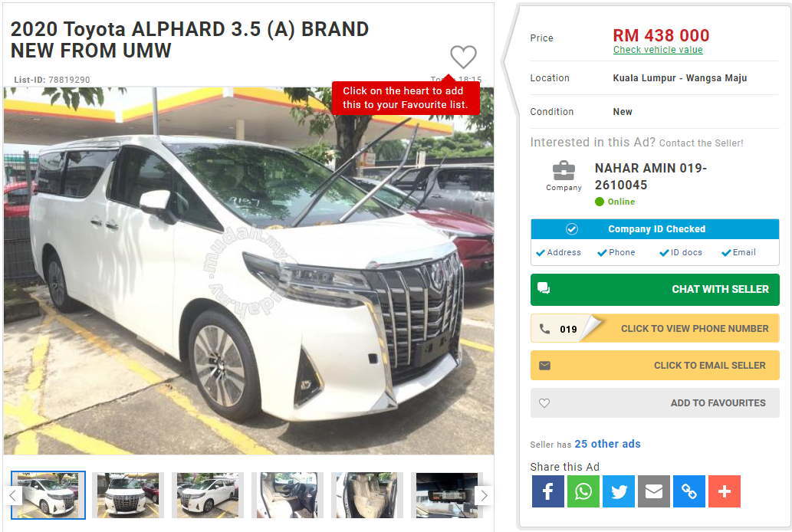Select the second thumbnail showing front view
Screen dimensions: 792x532
(x=128, y=495)
